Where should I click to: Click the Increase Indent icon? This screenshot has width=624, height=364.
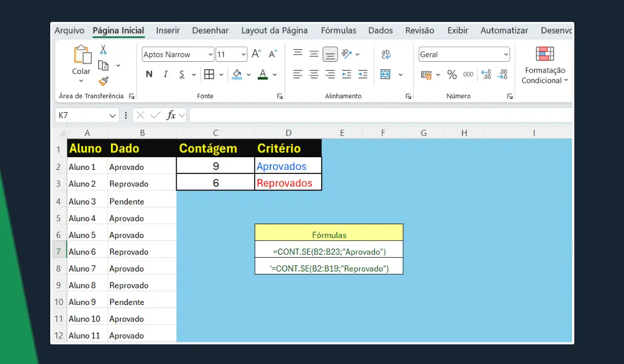pos(363,74)
